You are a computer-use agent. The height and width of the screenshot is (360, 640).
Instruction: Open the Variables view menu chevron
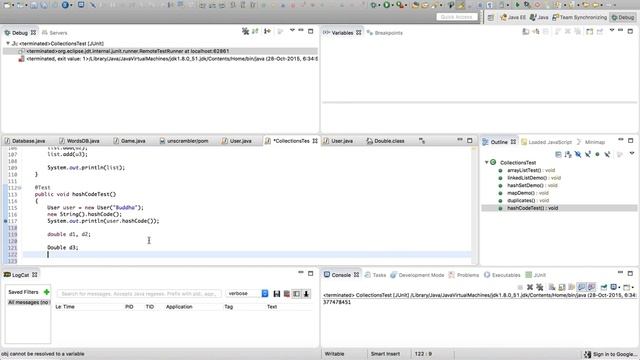pyautogui.click(x=611, y=31)
